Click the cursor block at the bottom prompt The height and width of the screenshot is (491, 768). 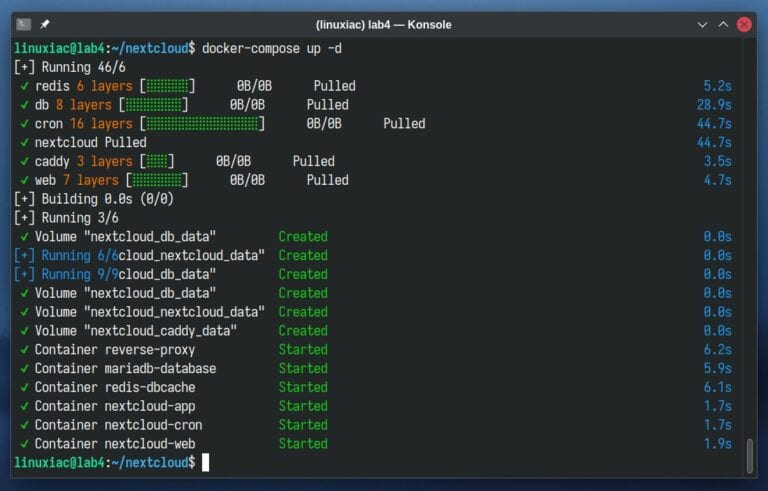point(205,462)
